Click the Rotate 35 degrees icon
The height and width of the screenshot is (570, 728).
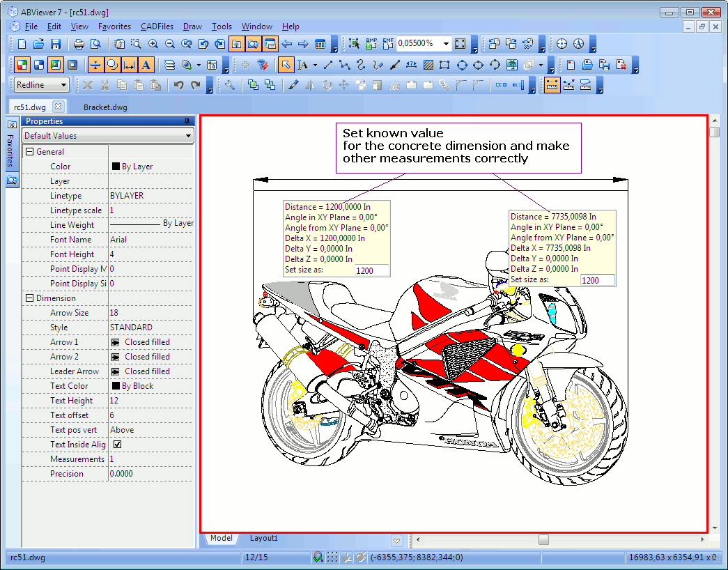(x=528, y=44)
